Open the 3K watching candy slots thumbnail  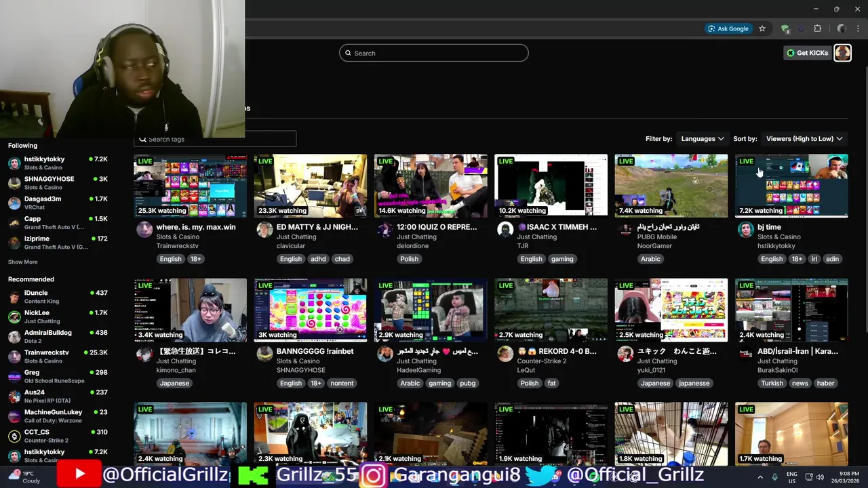(x=311, y=310)
